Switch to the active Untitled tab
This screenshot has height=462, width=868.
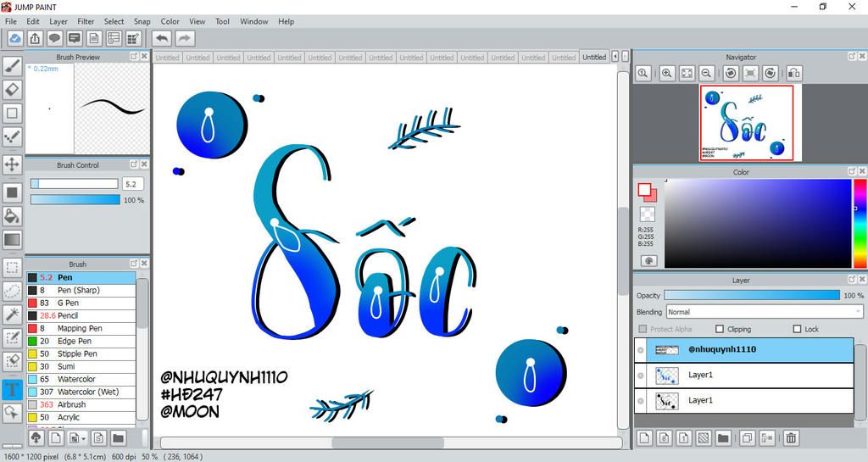pyautogui.click(x=594, y=57)
